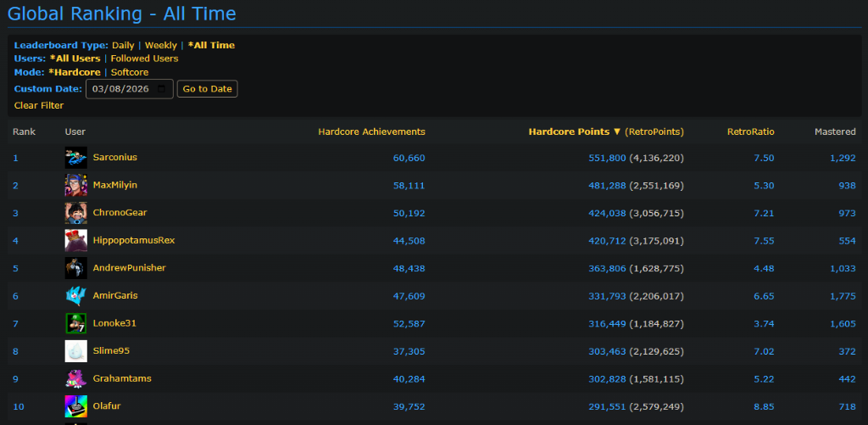Click the Go to Date button
Screen dimensions: 868x425
(208, 89)
